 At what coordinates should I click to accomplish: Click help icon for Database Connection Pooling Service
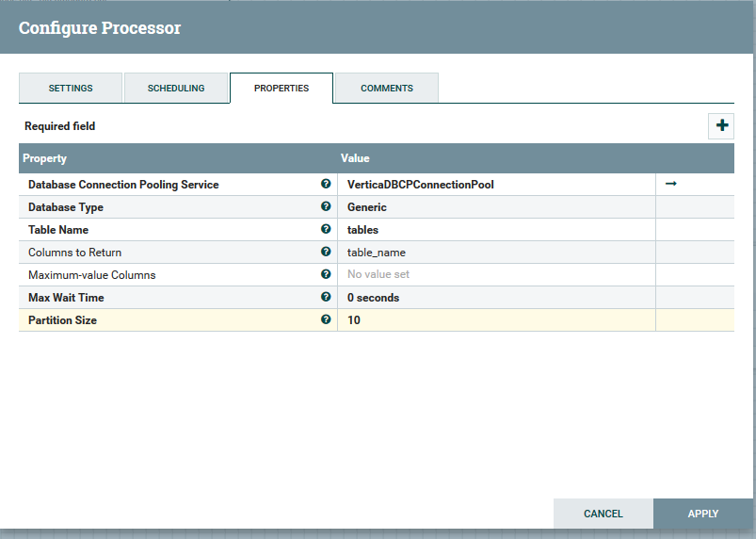326,184
